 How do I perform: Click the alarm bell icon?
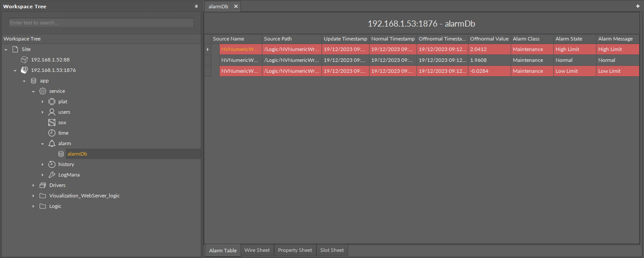click(x=51, y=143)
